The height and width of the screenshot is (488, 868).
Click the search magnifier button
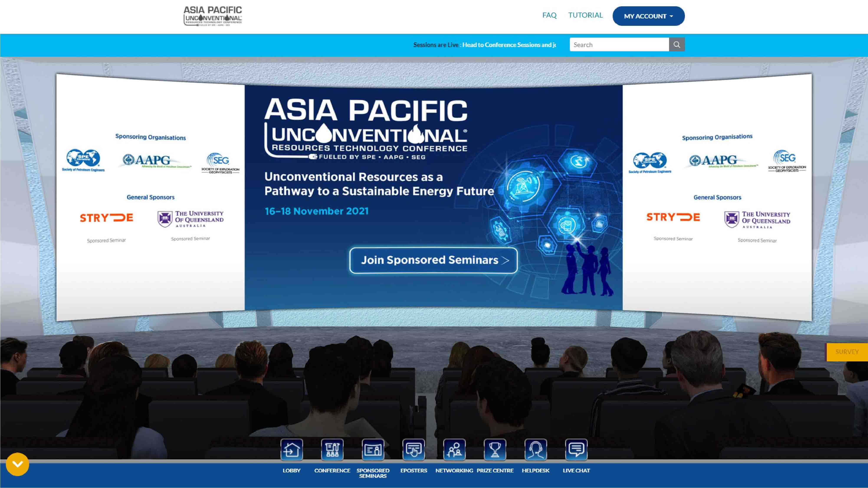[677, 44]
